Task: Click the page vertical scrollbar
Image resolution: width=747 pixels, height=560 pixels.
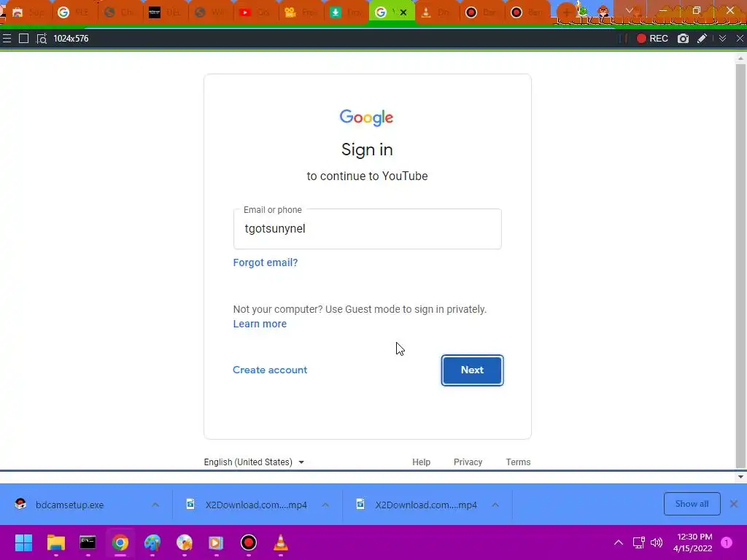Action: pos(740,265)
